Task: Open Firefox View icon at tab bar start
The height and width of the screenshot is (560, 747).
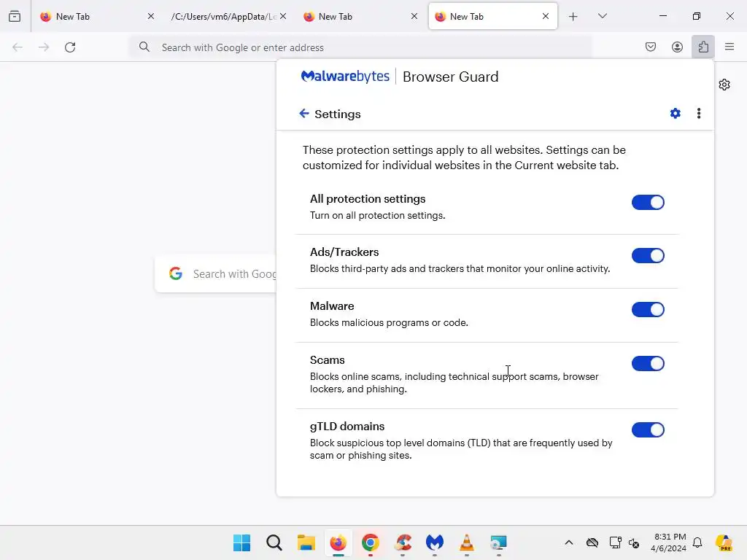Action: (15, 16)
